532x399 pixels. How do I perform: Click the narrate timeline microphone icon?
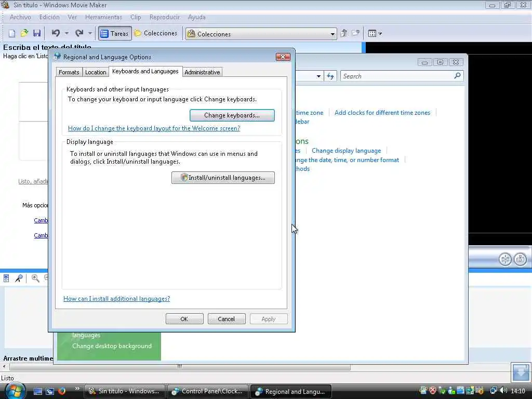coord(19,278)
